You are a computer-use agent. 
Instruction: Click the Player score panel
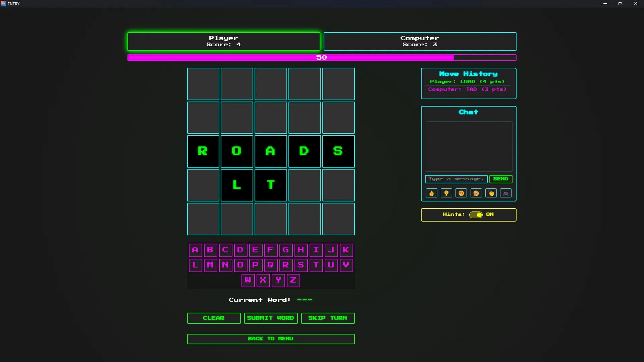224,42
